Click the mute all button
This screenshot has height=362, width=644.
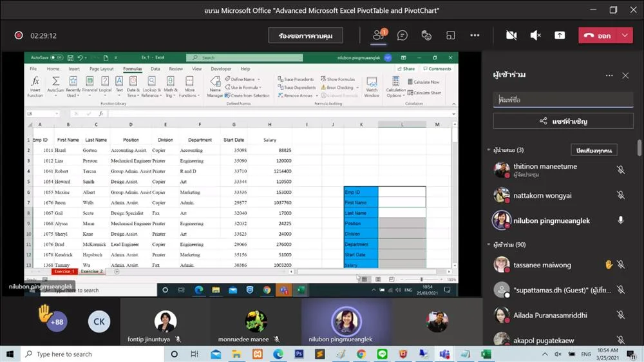pos(594,150)
